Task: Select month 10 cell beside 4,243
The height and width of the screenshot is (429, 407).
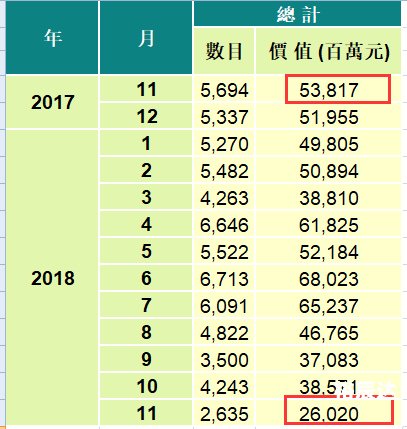Action: (x=146, y=386)
